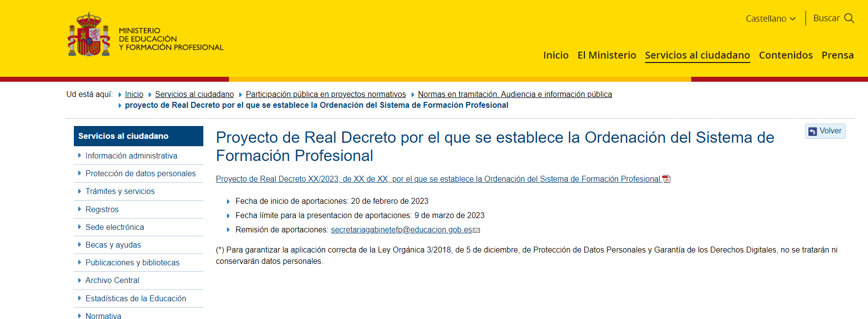The height and width of the screenshot is (319, 868).
Task: Follow the Participación pública en proyectos normativos breadcrumb
Action: tap(325, 95)
